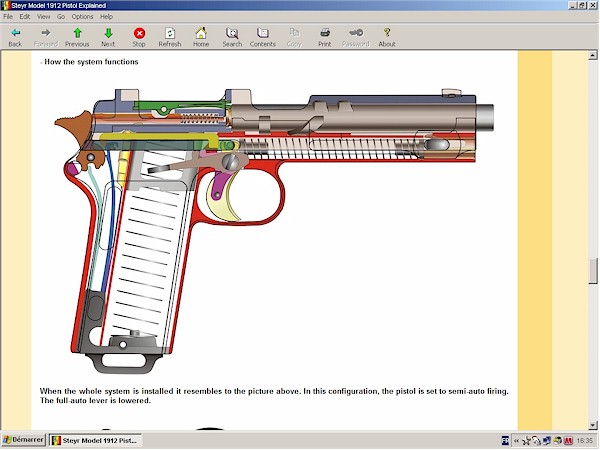Click the grayed Forward arrow
Image resolution: width=600 pixels, height=450 pixels.
(46, 37)
